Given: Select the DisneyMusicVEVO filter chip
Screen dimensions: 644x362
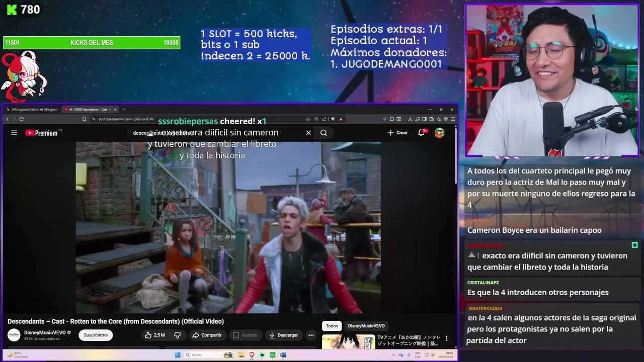Looking at the screenshot, I should click(366, 326).
